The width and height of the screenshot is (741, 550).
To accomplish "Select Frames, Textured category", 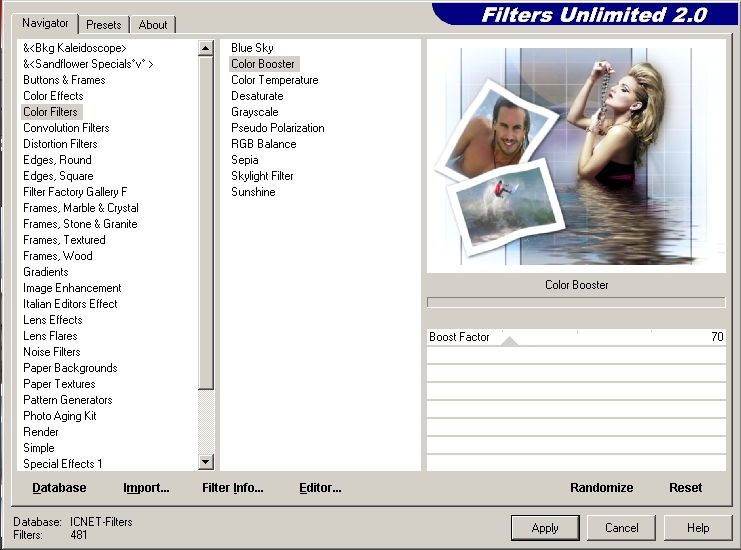I will click(64, 240).
